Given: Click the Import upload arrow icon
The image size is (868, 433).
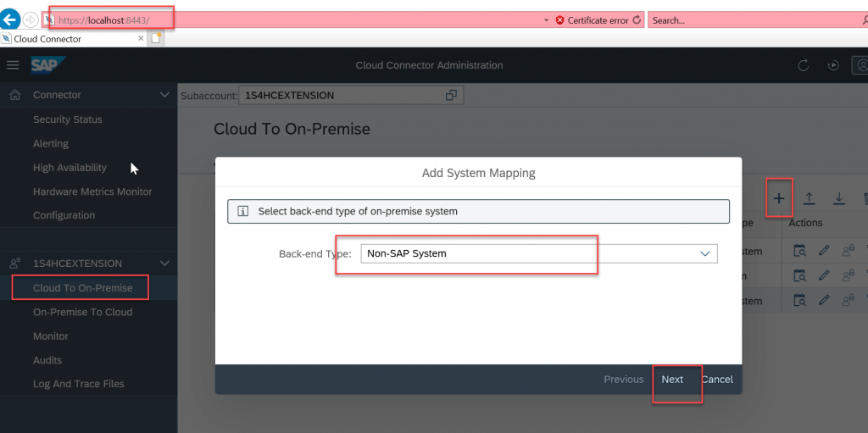Looking at the screenshot, I should click(810, 199).
